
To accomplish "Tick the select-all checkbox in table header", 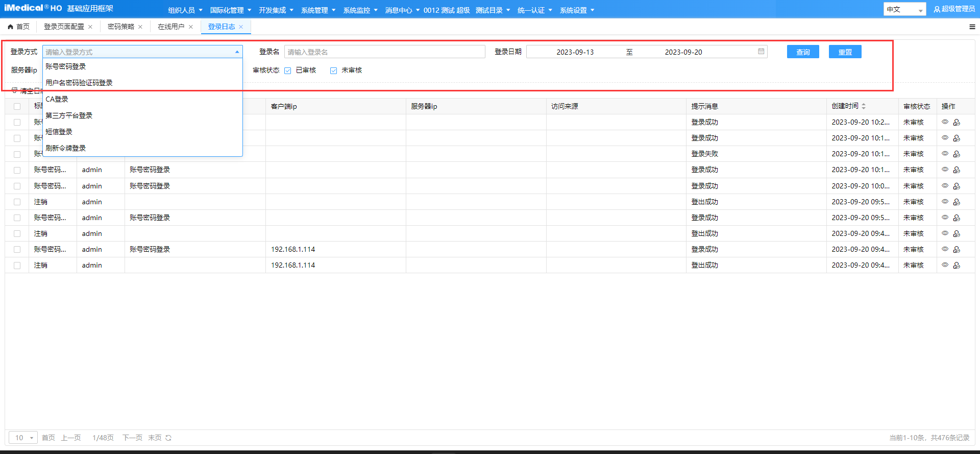I will tap(17, 106).
